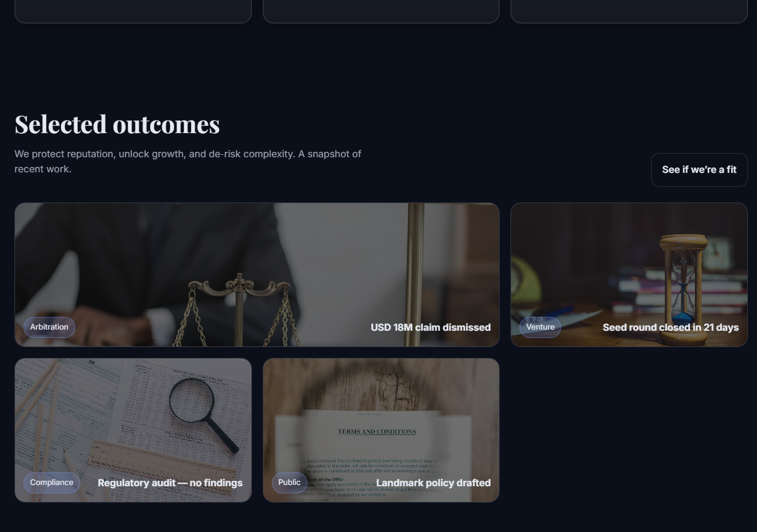Select the Arbitration tag pill
Screen dimensions: 757x532
(x=49, y=327)
